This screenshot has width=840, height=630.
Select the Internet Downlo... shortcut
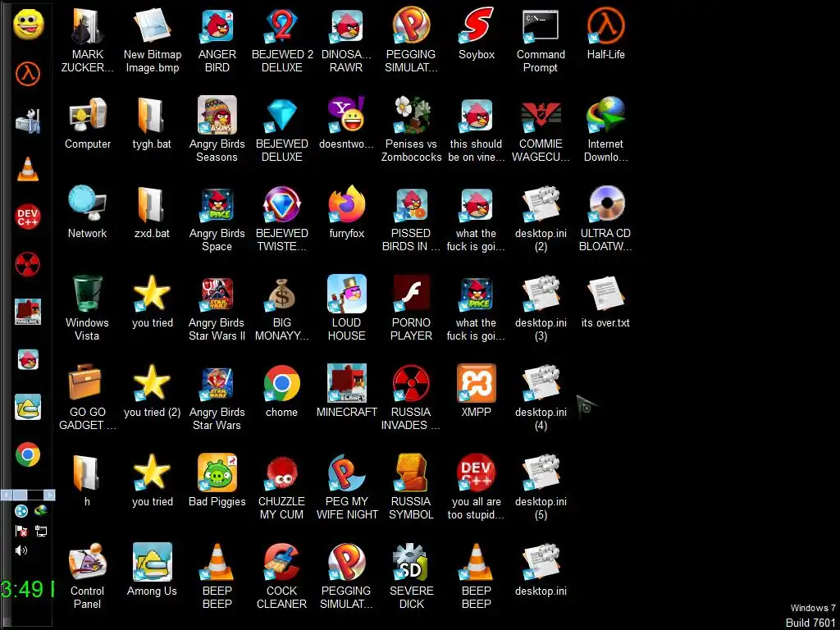click(605, 130)
